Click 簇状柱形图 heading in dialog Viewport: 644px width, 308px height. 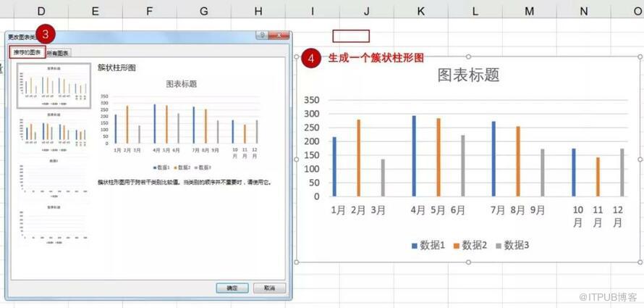pyautogui.click(x=116, y=68)
